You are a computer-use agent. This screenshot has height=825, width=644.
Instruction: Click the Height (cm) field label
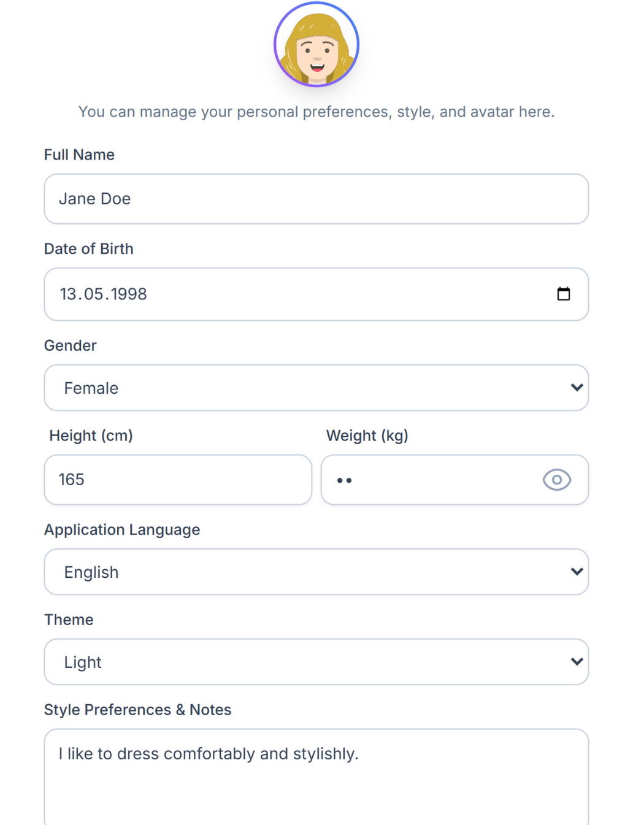(91, 436)
